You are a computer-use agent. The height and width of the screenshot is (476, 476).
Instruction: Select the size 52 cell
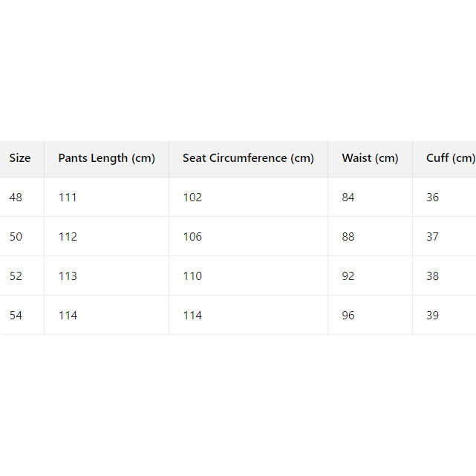pos(16,276)
